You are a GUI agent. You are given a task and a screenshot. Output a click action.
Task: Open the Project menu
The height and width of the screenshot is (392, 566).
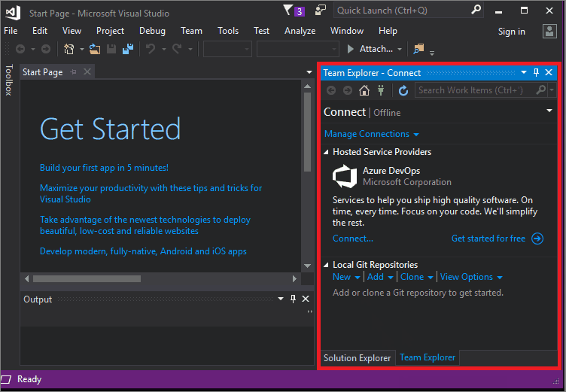point(110,31)
